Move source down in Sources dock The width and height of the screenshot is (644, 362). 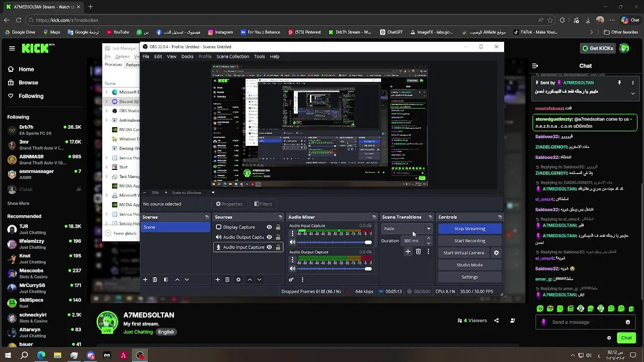pos(259,280)
